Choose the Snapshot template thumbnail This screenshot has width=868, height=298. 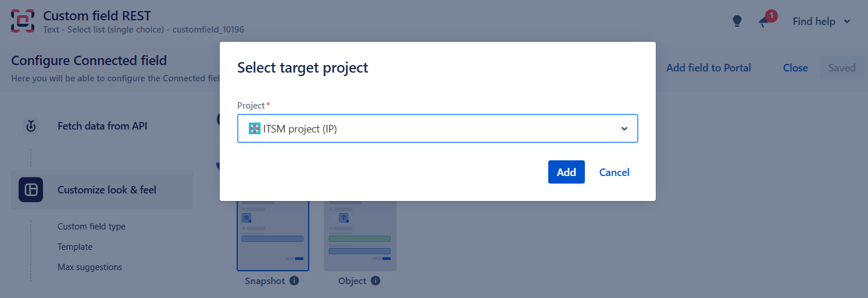[x=273, y=235]
